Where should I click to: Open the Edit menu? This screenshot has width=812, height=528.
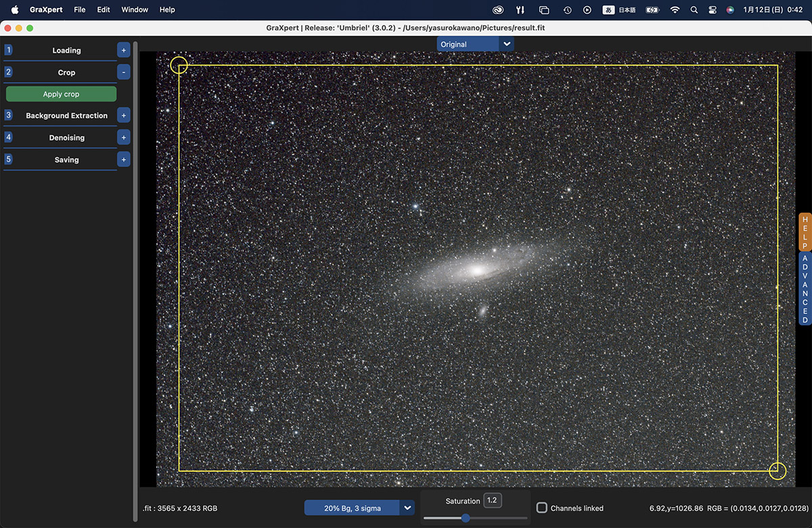pos(104,10)
